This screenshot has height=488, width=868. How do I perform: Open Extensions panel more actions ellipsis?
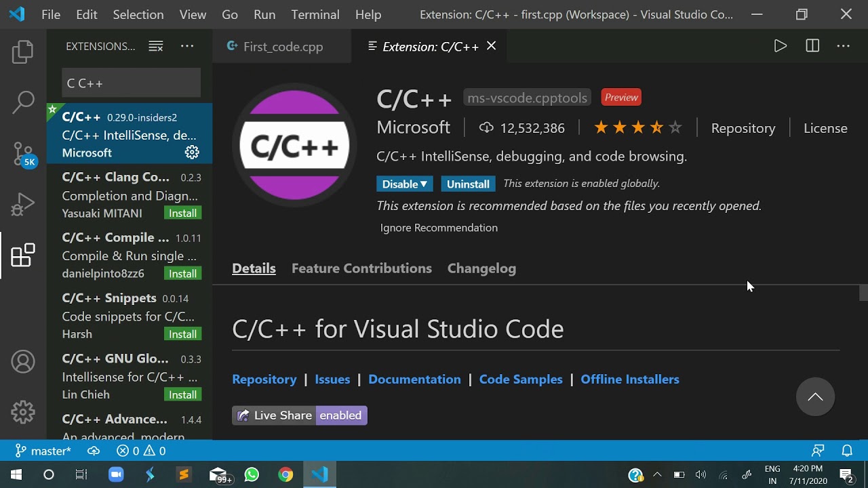[187, 46]
